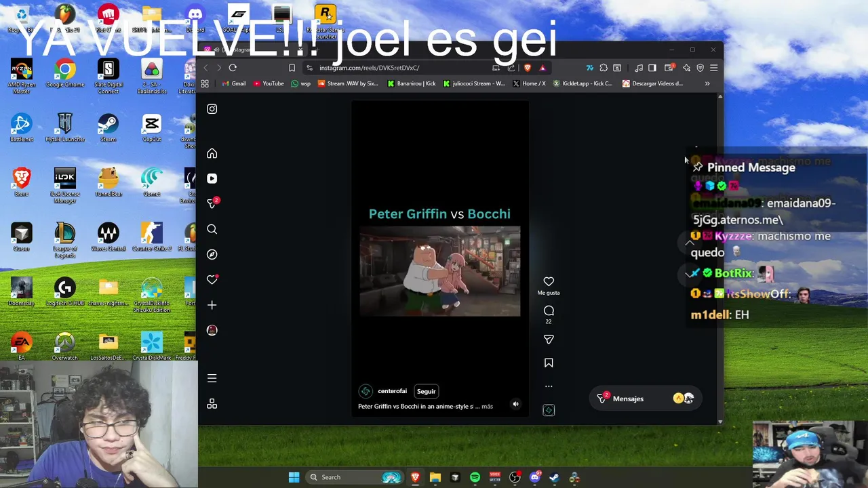Toggle the Brave sidebar panel
This screenshot has width=868, height=488.
652,68
